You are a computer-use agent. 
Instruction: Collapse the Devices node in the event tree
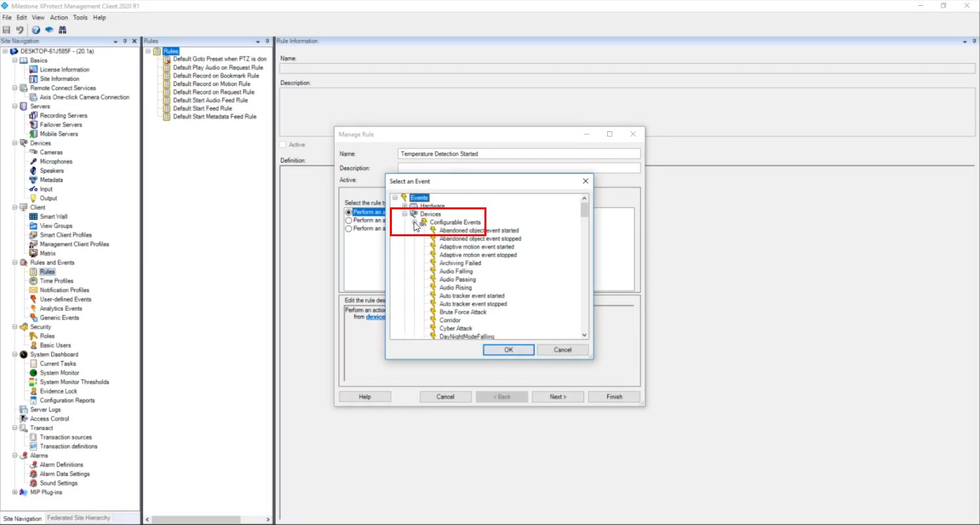point(404,213)
